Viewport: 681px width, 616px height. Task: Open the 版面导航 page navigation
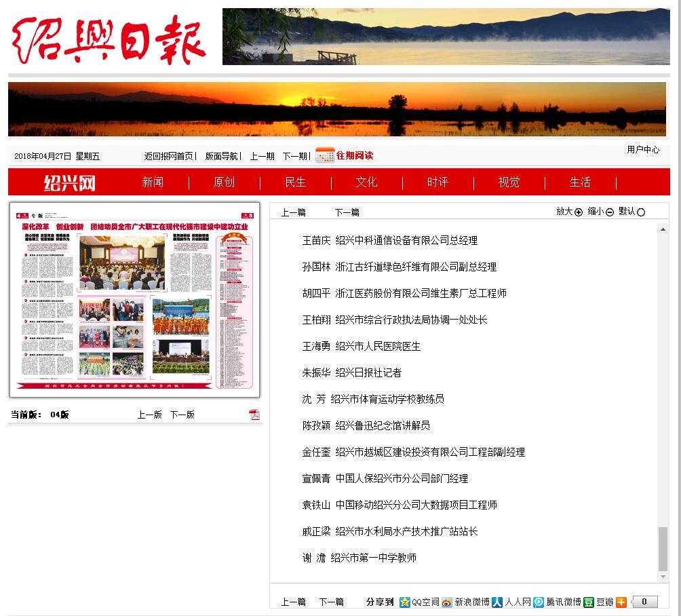(x=222, y=155)
